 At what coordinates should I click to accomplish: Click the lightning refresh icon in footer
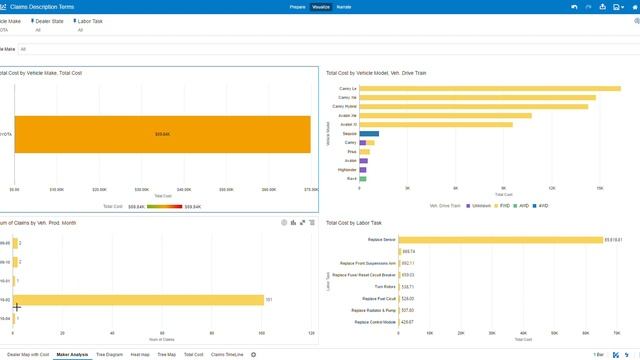(x=627, y=355)
